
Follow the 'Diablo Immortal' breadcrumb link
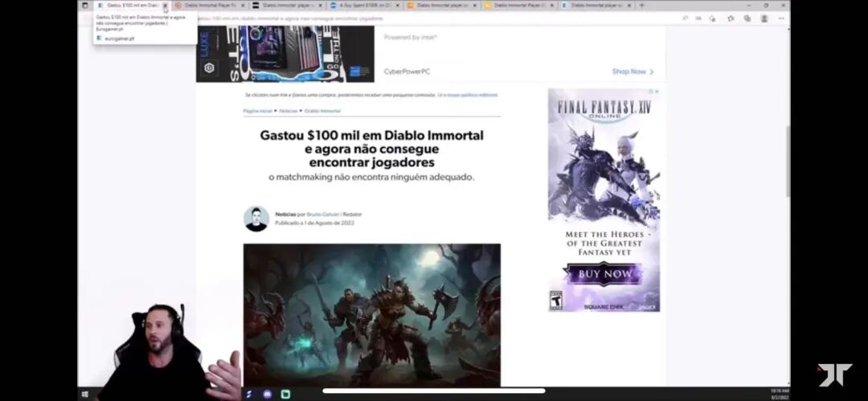323,111
